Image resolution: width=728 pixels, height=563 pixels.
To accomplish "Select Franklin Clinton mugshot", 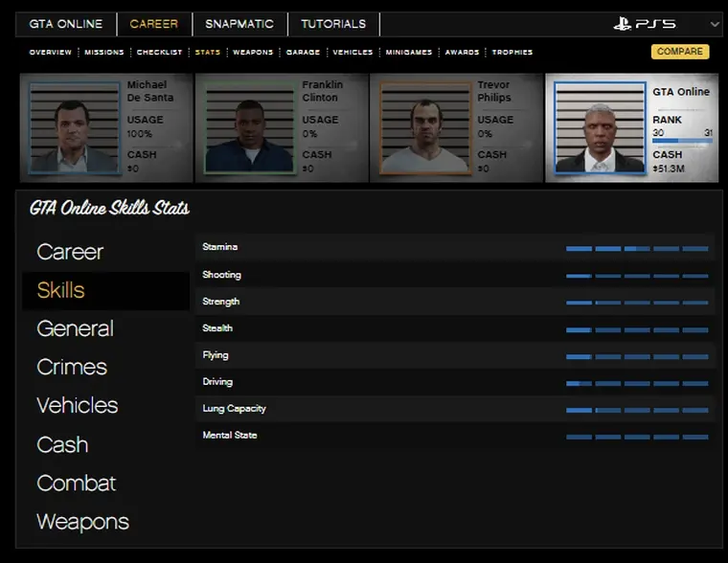I will click(249, 128).
